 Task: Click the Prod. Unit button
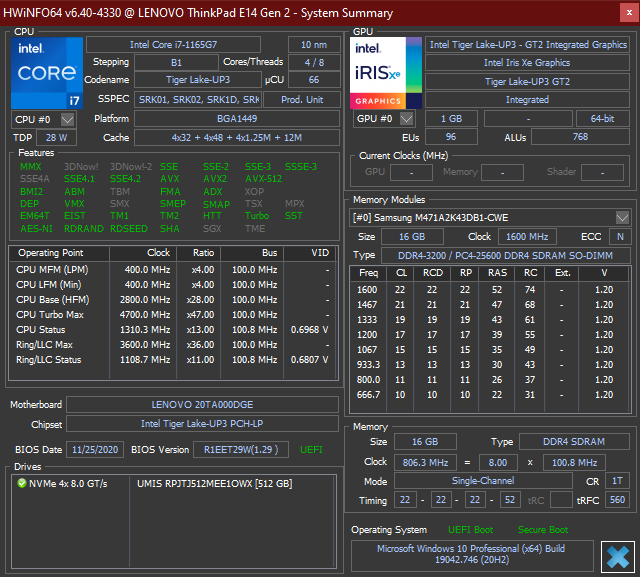[x=303, y=99]
